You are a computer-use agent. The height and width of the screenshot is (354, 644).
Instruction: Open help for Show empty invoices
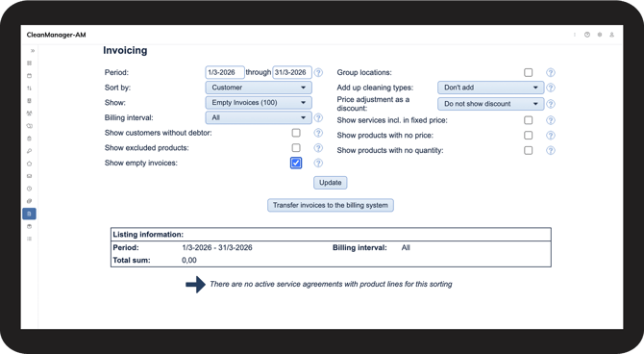318,164
